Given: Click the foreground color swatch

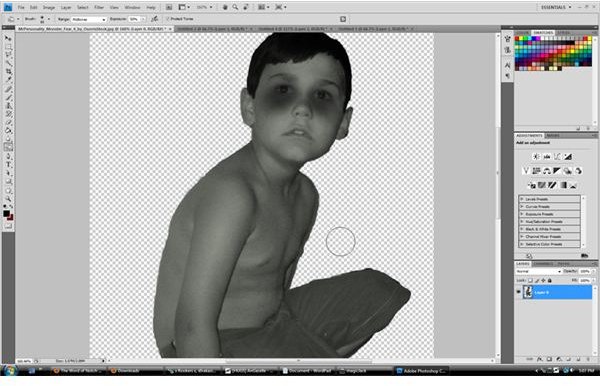Looking at the screenshot, I should pos(6,214).
